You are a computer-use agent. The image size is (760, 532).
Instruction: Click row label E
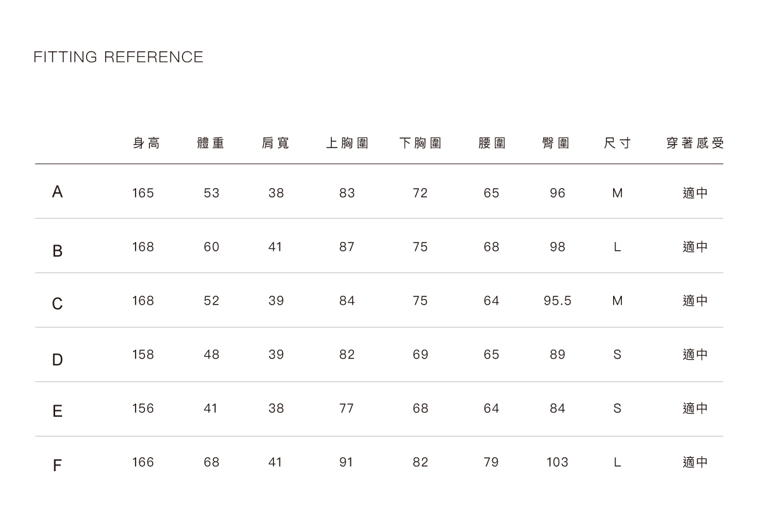58,412
